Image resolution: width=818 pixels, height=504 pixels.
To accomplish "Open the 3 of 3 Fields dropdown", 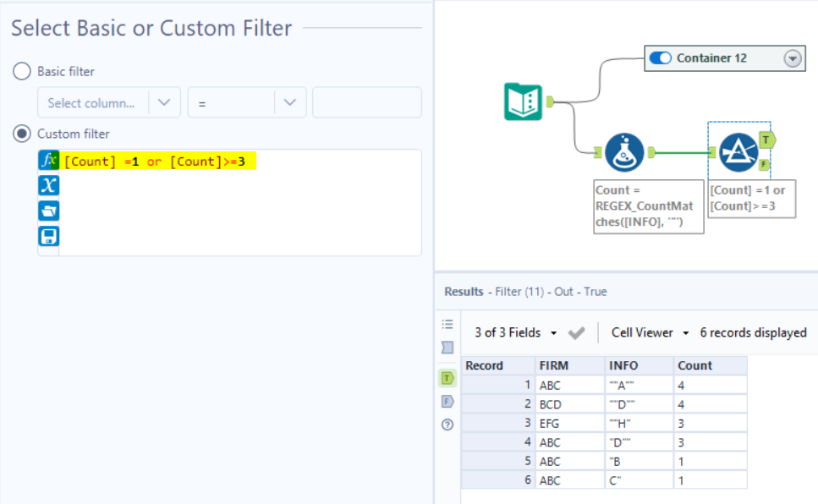I will 515,333.
